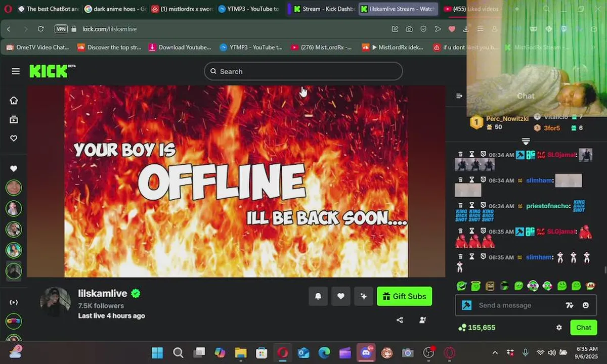Screen dimensions: 607x364
Task: Open the 'Discover the top str...' bookmark
Action: tap(109, 47)
